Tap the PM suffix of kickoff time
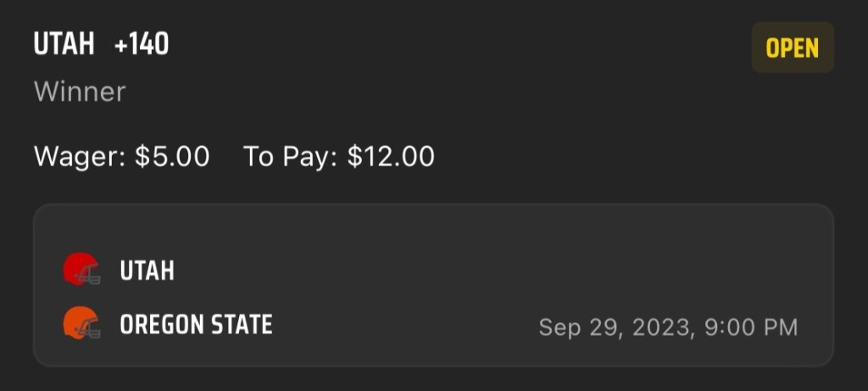This screenshot has height=391, width=868. 781,327
